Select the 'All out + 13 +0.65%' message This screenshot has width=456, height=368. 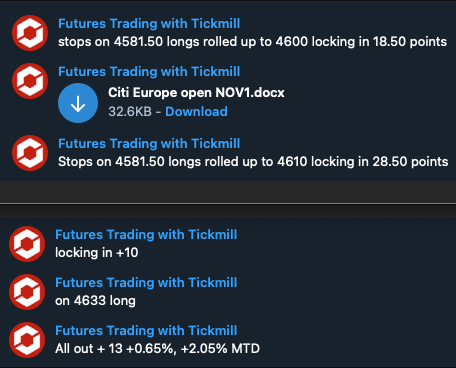point(157,349)
